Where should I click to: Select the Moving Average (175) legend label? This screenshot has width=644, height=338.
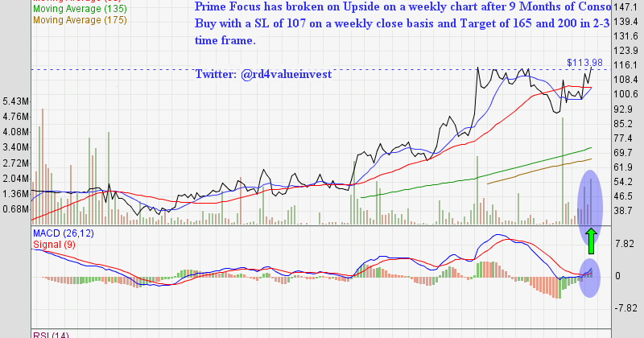tap(80, 19)
